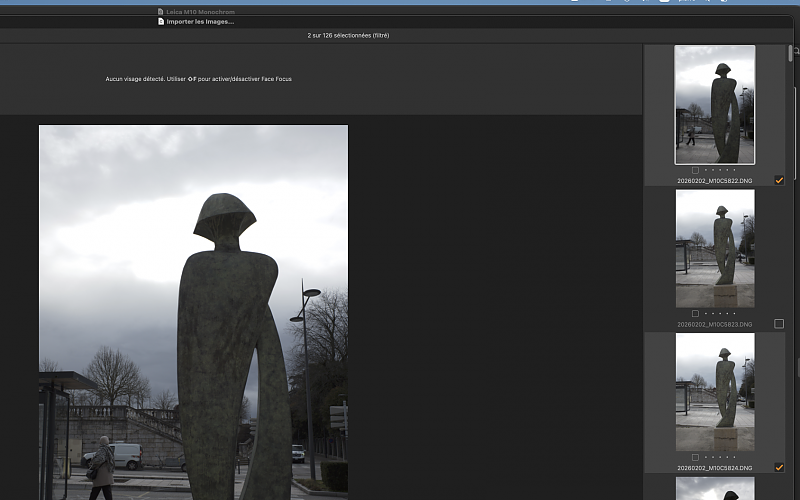The image size is (800, 500).
Task: Uncheck the selection checkbox for 20260202_M10C5822.DNG
Action: 779,180
